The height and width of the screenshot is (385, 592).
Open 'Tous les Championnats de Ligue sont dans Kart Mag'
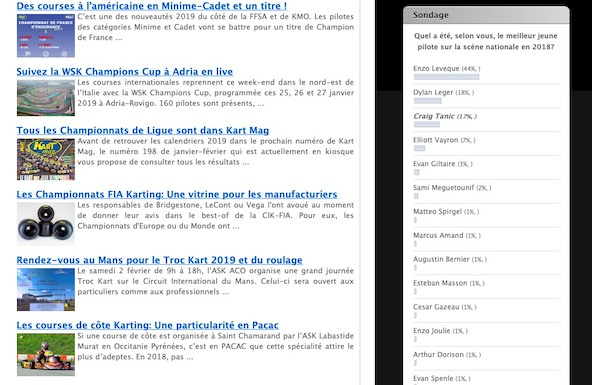[143, 130]
